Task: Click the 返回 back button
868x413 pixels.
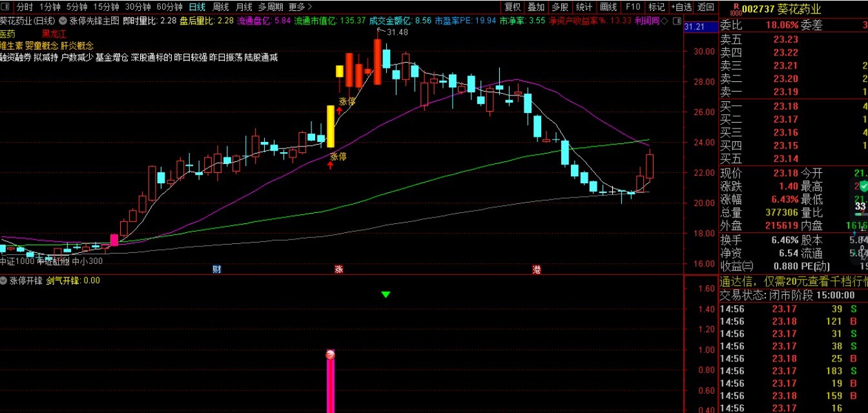Action: point(706,7)
